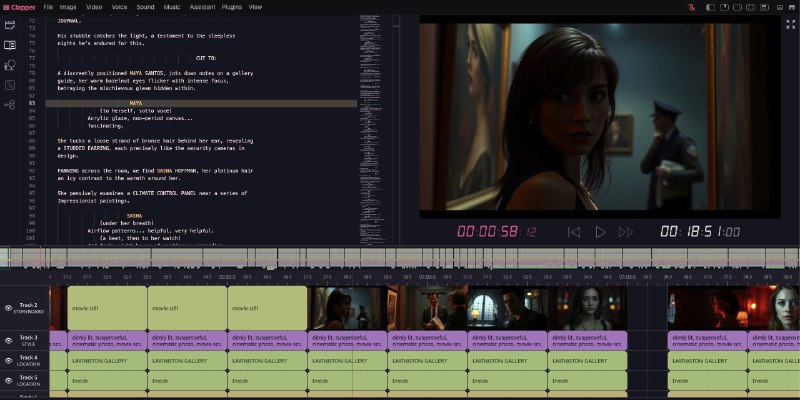Hide Track 3 Style with eye icon
Image resolution: width=800 pixels, height=400 pixels.
click(x=8, y=341)
